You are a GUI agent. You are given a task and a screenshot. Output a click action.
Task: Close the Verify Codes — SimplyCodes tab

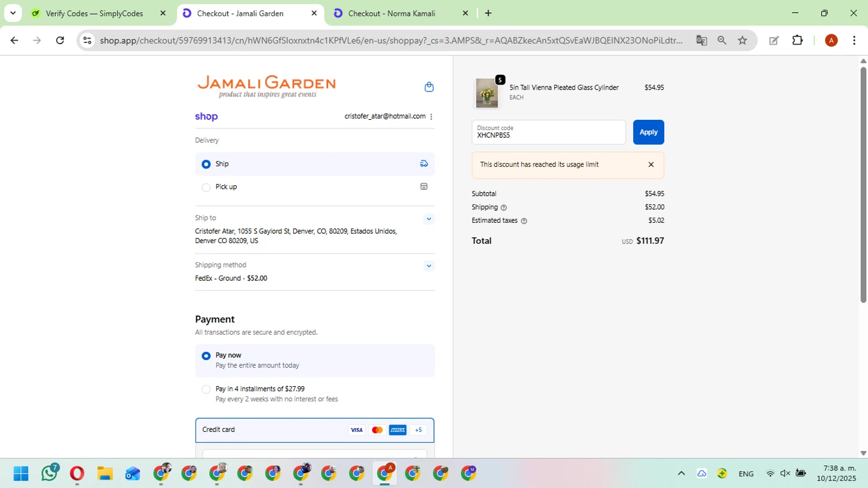pyautogui.click(x=163, y=13)
